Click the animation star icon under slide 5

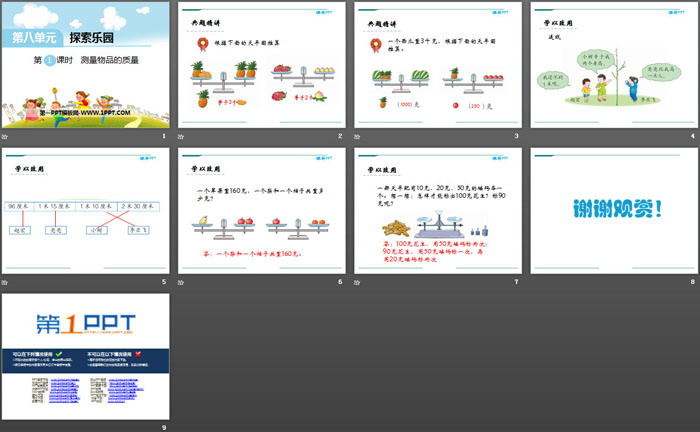tap(5, 282)
